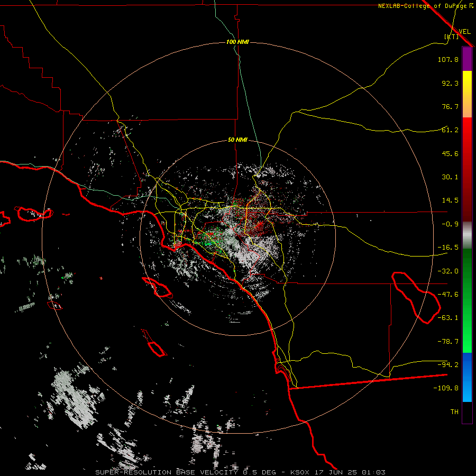Click the 100 NMI range ring label

tap(237, 42)
